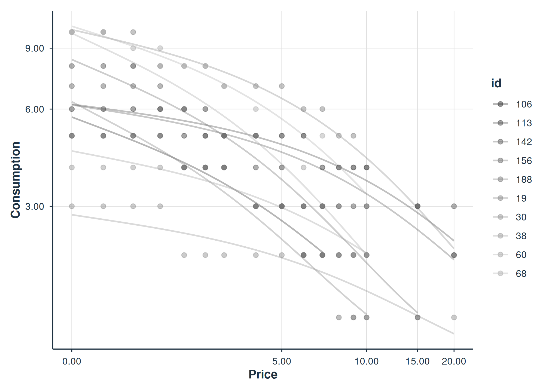Click the 0.00 tick label on Price axis

pyautogui.click(x=72, y=361)
